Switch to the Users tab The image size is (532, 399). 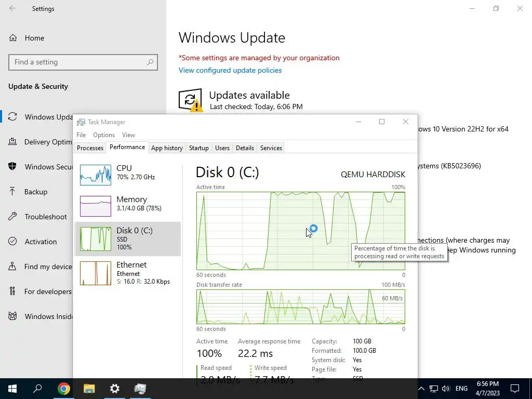[x=222, y=148]
